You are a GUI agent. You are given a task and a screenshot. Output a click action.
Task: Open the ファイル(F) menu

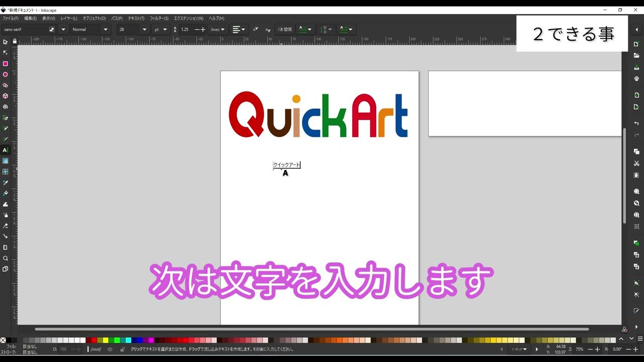click(x=11, y=18)
